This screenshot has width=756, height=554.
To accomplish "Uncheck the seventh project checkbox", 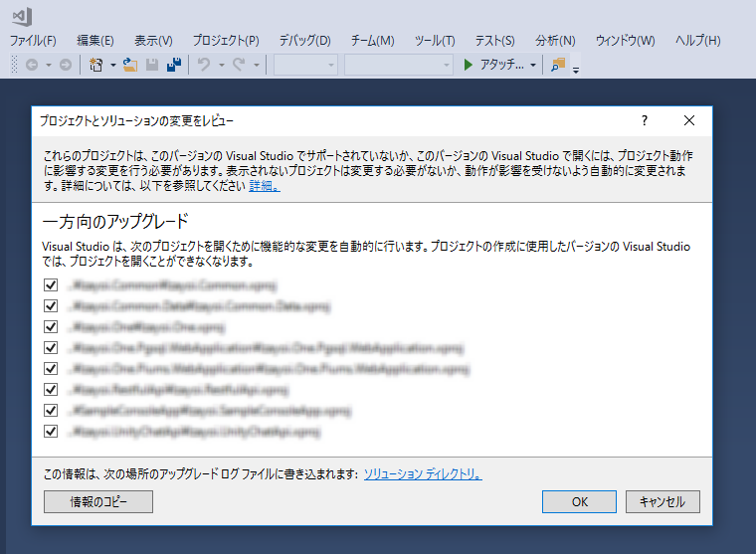I will 51,411.
